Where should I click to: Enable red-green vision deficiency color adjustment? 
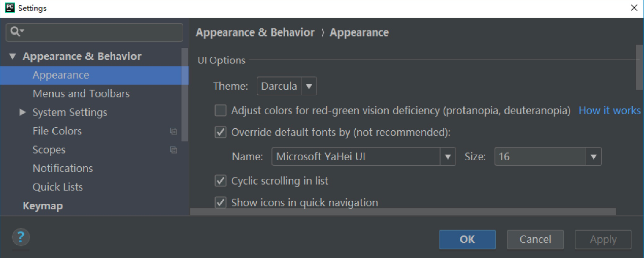(x=221, y=110)
